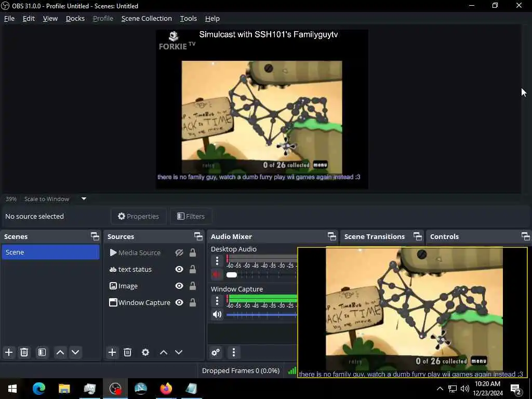This screenshot has height=399, width=532.
Task: Open Window Capture audio three-dot options
Action: tap(217, 301)
